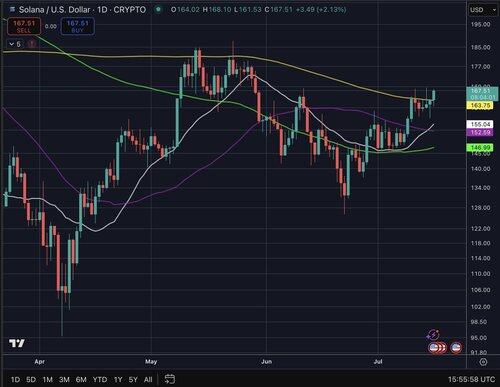Expand the collapsed indicators legend showing 5
The image size is (500, 387).
point(15,44)
